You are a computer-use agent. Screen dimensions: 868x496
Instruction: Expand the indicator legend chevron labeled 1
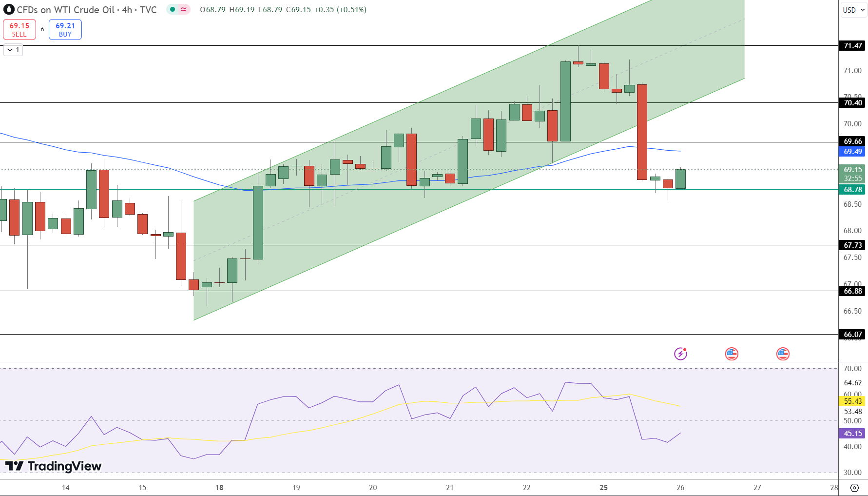point(13,50)
